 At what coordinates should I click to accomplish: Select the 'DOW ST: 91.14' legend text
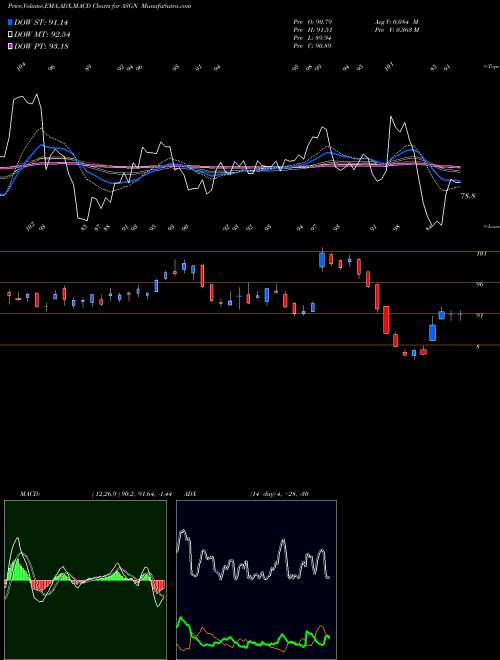[x=41, y=22]
